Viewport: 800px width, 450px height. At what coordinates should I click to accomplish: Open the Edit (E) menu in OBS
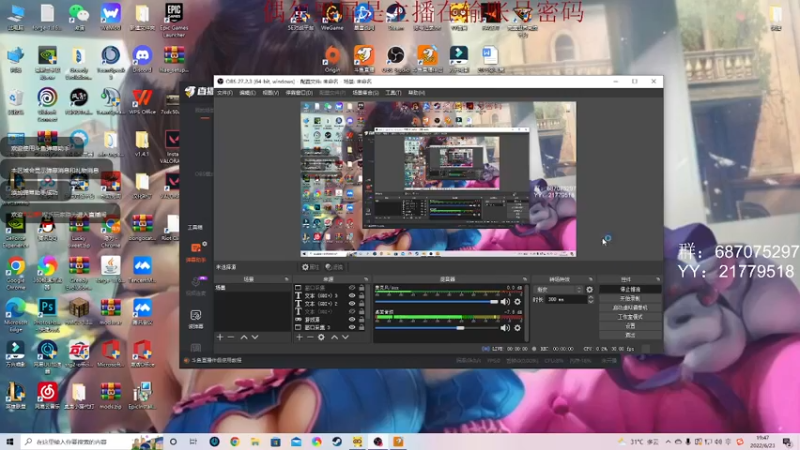click(x=247, y=93)
